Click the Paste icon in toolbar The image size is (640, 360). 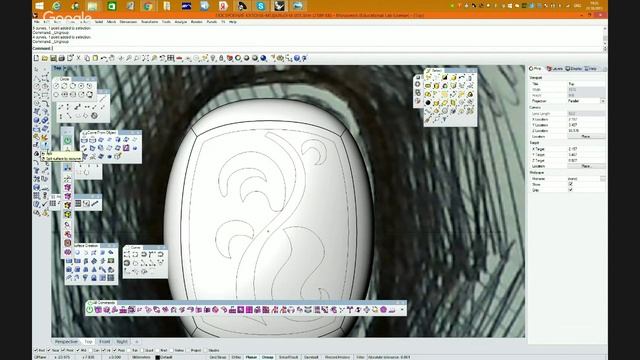click(95, 58)
